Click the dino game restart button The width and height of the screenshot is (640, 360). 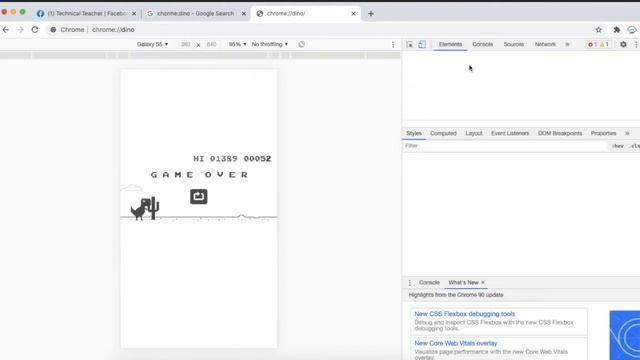click(199, 196)
